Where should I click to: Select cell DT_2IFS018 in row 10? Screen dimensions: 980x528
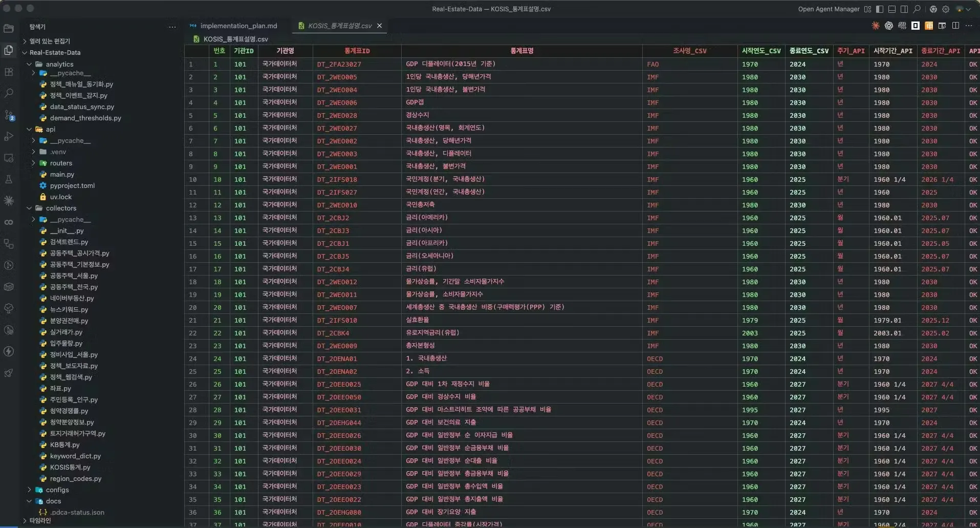click(x=357, y=179)
